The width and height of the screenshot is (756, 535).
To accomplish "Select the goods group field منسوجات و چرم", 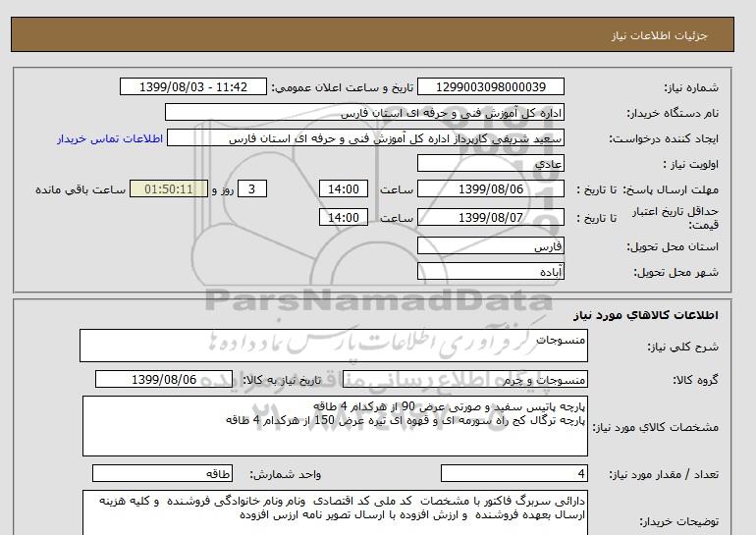I will [464, 379].
